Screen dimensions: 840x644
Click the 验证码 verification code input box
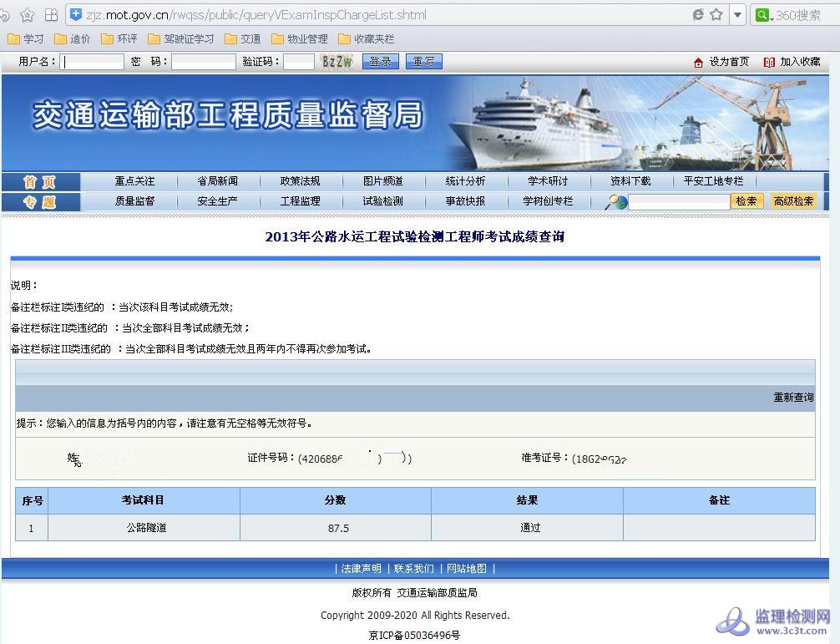point(298,62)
